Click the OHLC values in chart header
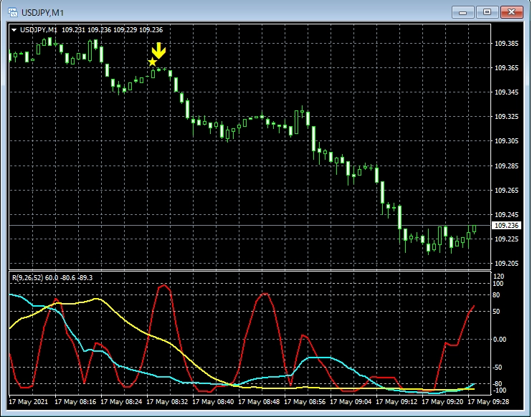This screenshot has width=532, height=417. 113,30
